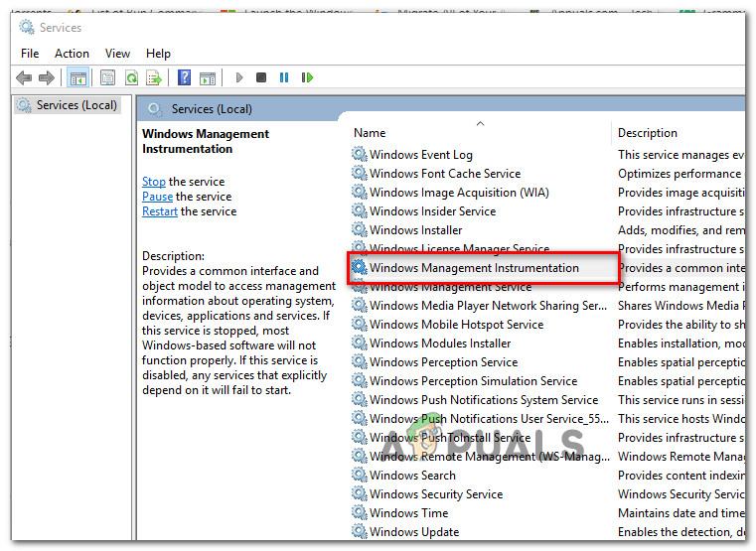Viewport: 756px width, 551px height.
Task: Select the Windows Event Log service
Action: pyautogui.click(x=412, y=155)
